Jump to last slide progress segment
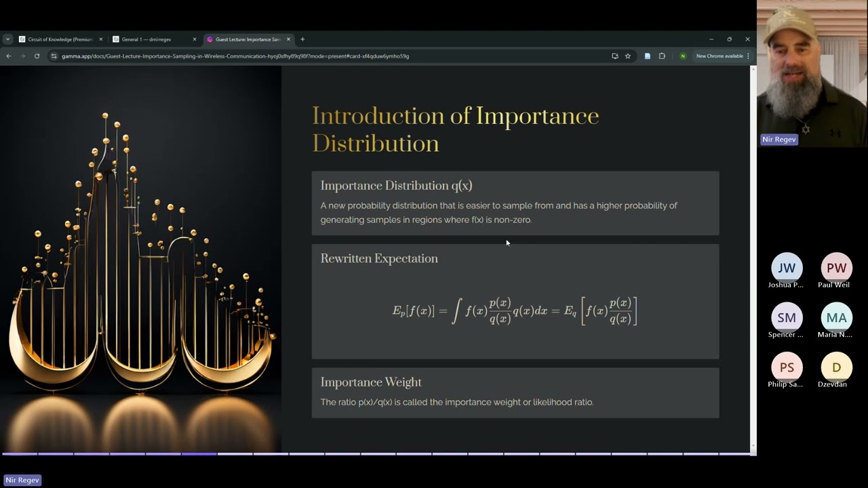The height and width of the screenshot is (488, 868). (x=736, y=453)
